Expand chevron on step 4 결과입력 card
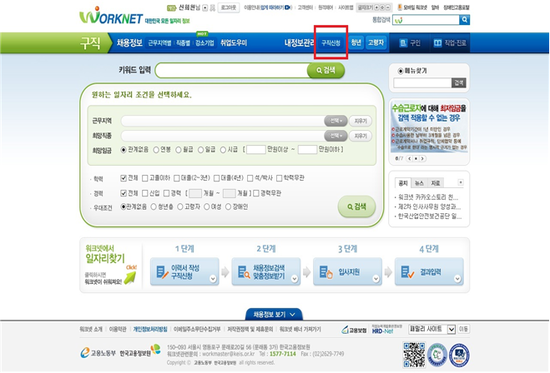The image size is (550, 373). (457, 279)
